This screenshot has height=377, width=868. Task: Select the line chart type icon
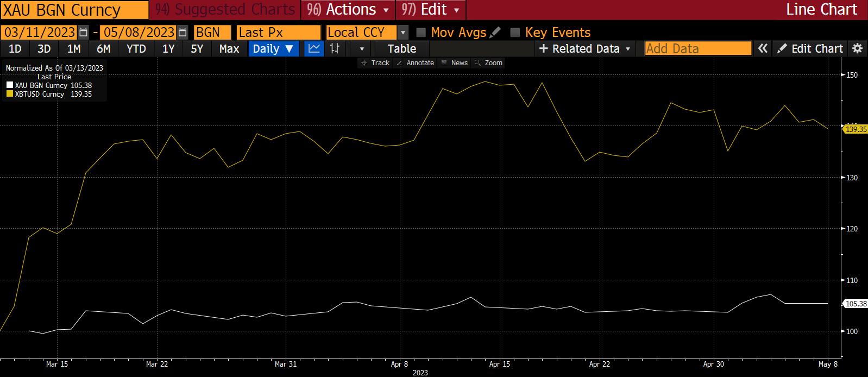pyautogui.click(x=313, y=49)
